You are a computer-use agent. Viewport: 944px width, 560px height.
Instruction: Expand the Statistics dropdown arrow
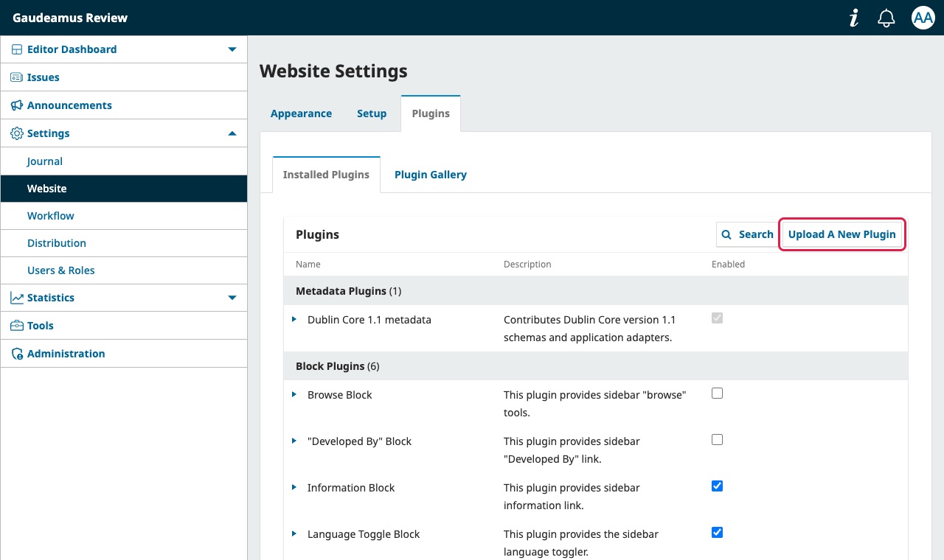(x=232, y=298)
